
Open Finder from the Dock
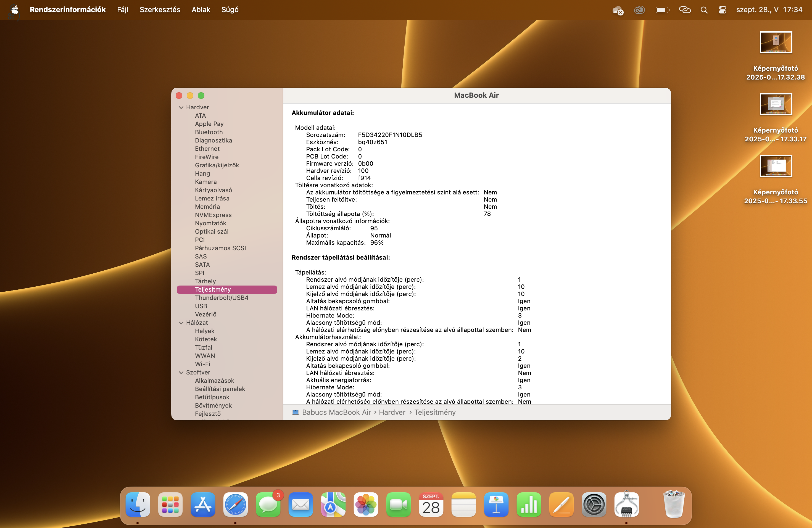tap(138, 505)
